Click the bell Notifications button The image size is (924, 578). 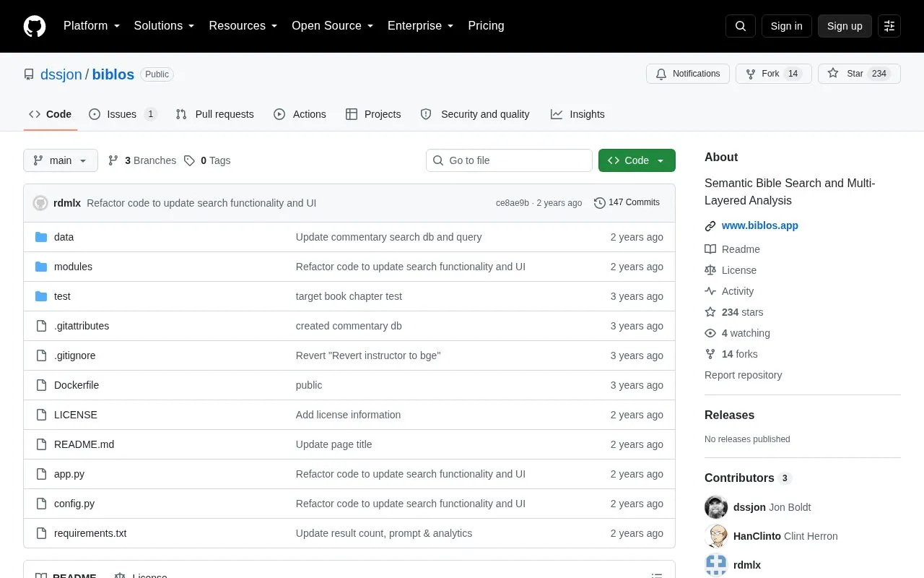688,74
